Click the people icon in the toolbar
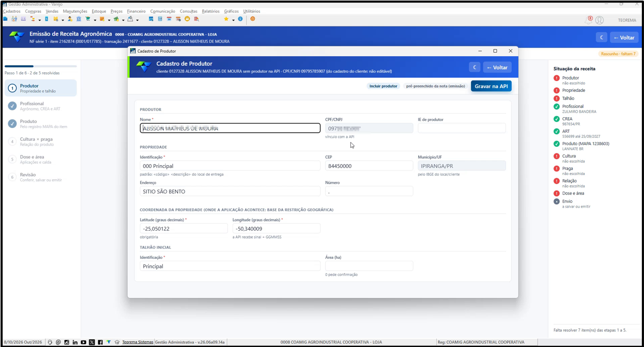 14,19
